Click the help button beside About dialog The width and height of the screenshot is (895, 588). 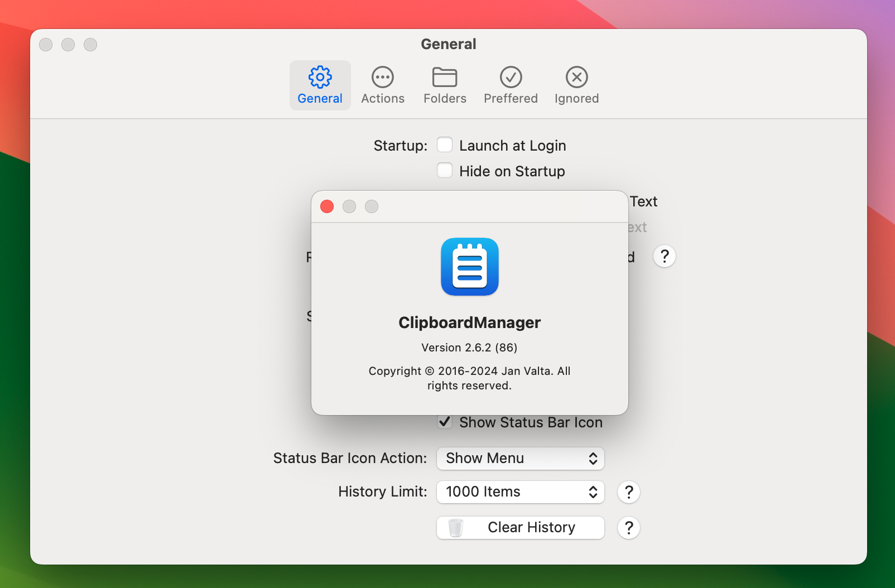click(665, 256)
